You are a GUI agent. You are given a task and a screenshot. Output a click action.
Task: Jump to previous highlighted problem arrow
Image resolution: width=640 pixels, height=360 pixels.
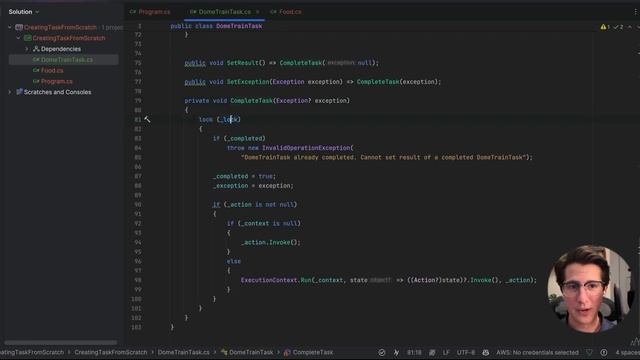(x=629, y=27)
